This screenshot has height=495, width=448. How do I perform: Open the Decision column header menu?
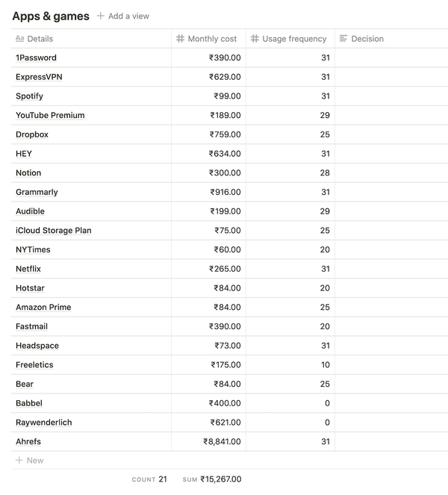click(391, 39)
